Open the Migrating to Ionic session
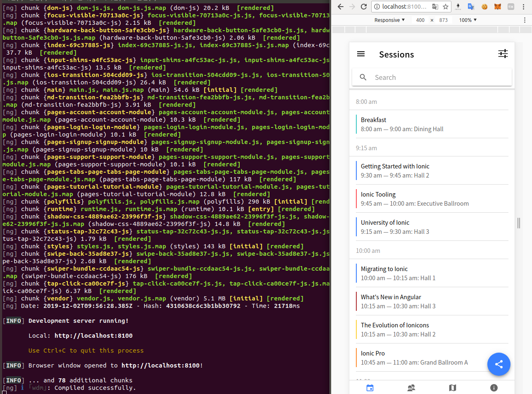The width and height of the screenshot is (532, 394). click(432, 273)
